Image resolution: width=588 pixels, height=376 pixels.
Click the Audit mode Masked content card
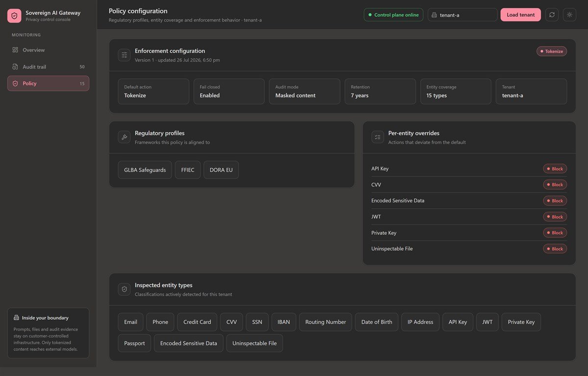point(304,92)
